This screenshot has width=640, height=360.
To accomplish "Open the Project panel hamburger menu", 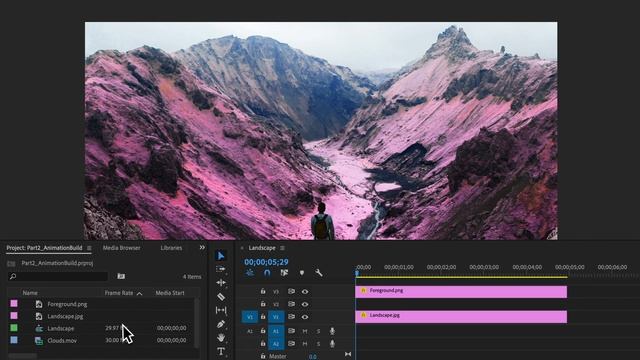I will tap(89, 248).
